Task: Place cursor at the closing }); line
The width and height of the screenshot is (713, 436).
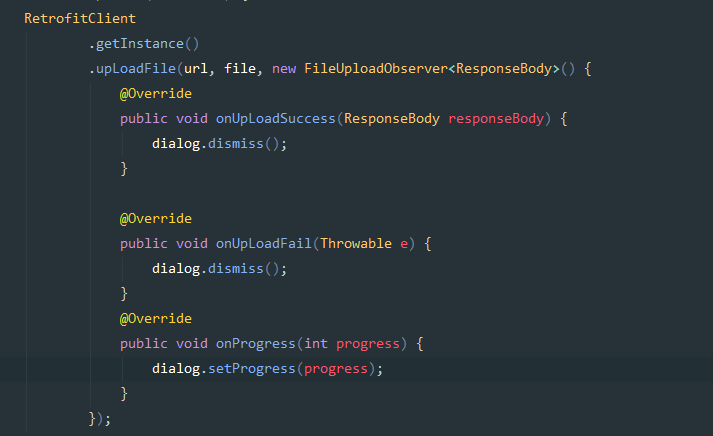Action: coord(100,419)
